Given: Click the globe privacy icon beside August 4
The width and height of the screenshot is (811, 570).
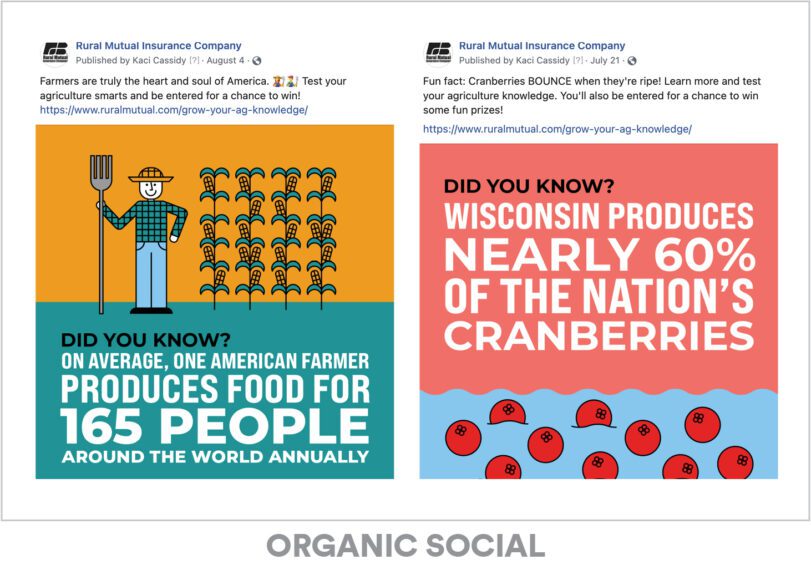Looking at the screenshot, I should pos(258,61).
